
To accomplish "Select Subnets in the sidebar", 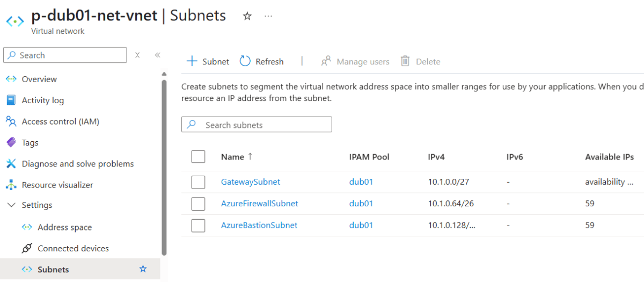I will tap(80, 269).
